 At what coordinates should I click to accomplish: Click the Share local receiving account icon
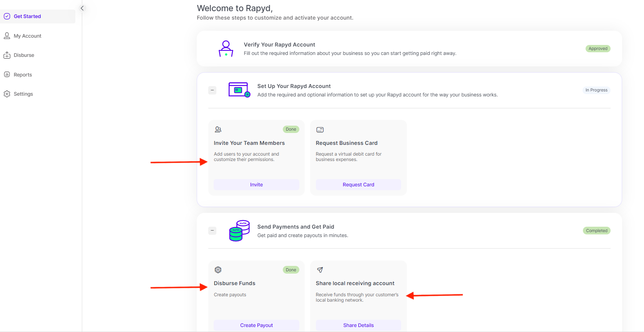pyautogui.click(x=320, y=270)
